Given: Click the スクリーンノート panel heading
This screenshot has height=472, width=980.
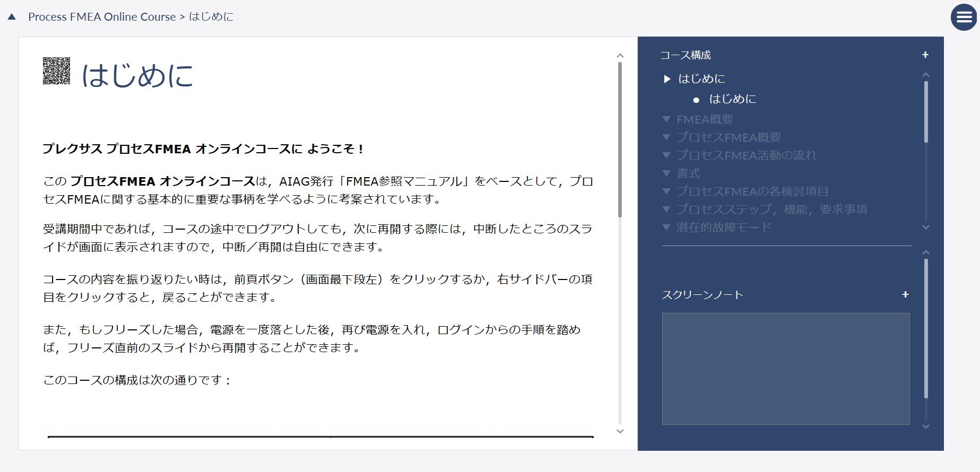Looking at the screenshot, I should click(x=703, y=295).
